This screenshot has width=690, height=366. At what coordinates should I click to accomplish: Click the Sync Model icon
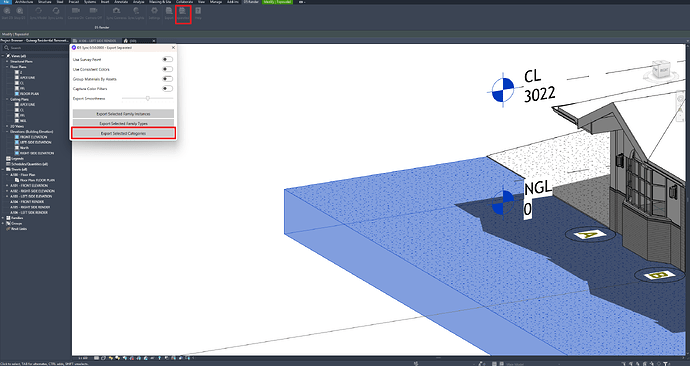pos(38,11)
